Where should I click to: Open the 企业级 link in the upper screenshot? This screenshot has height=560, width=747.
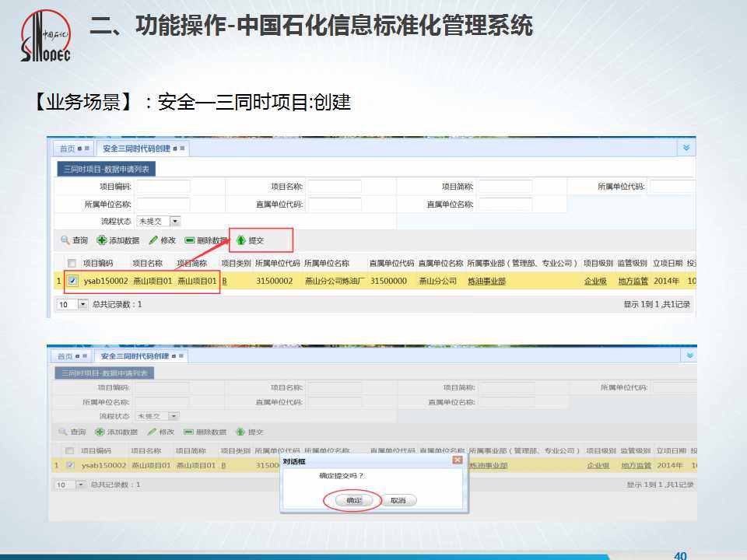pos(595,282)
